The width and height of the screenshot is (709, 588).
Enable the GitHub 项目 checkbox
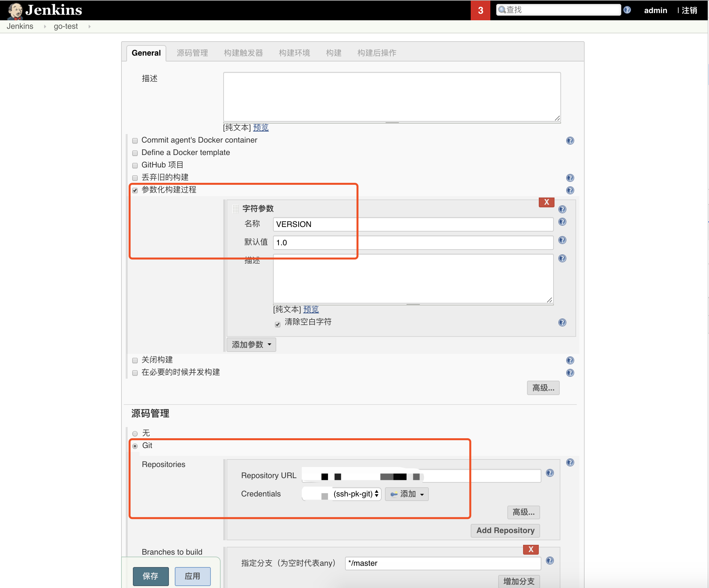pos(135,165)
